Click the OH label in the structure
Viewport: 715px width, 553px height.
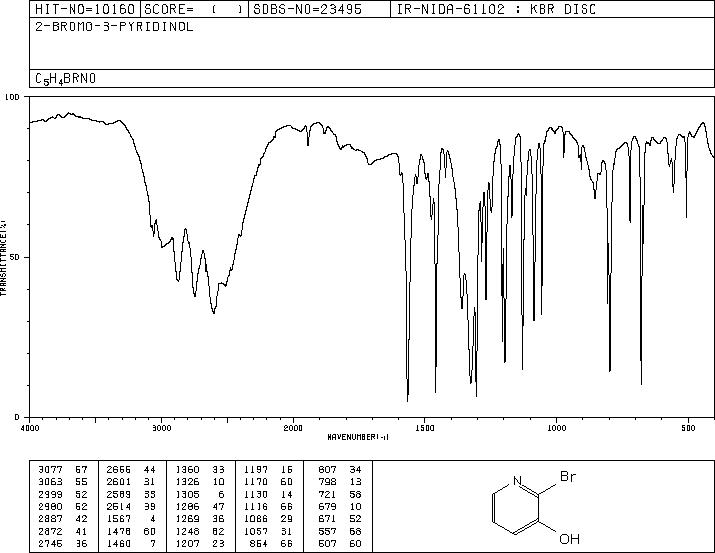(x=569, y=539)
